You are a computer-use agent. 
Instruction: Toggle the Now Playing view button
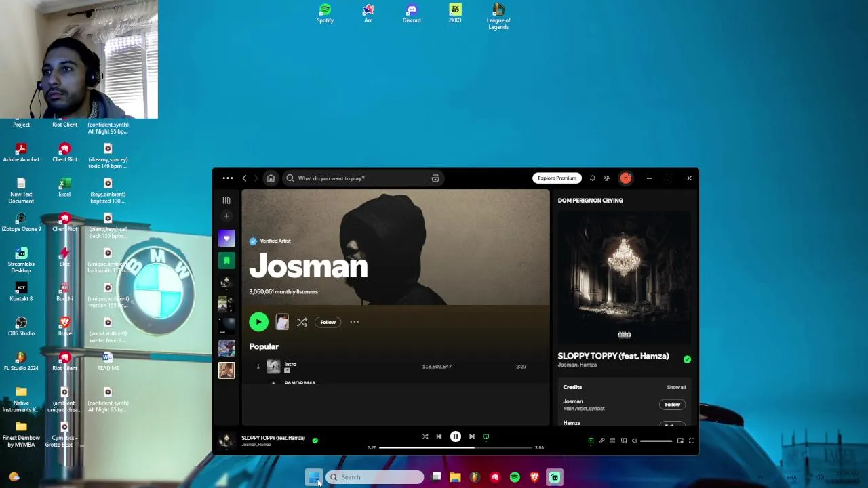click(x=591, y=441)
